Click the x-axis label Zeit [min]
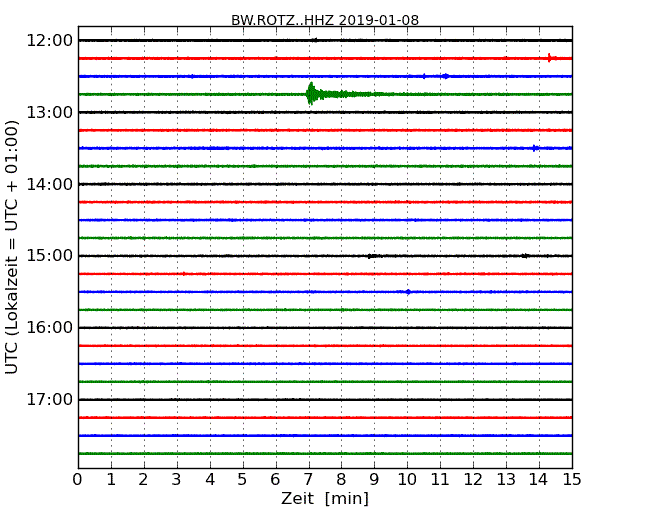The image size is (650, 520). [x=325, y=498]
